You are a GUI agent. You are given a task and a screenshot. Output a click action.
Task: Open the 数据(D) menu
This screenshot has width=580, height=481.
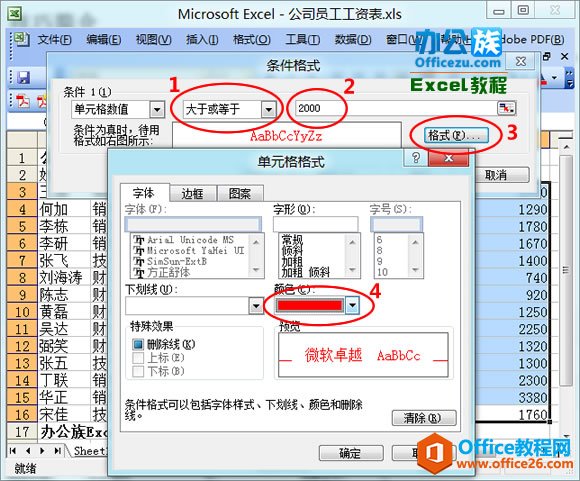coord(353,39)
